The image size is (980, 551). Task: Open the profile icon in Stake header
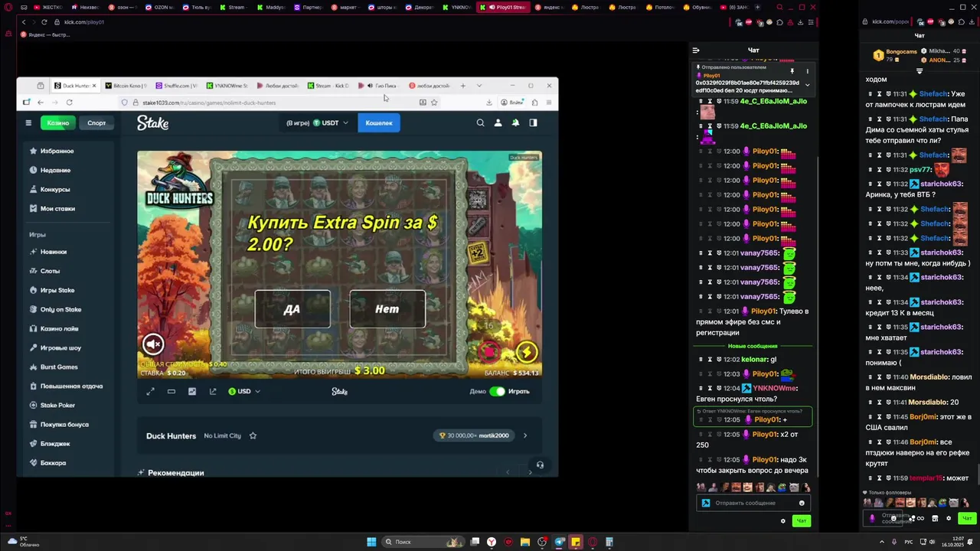(498, 122)
